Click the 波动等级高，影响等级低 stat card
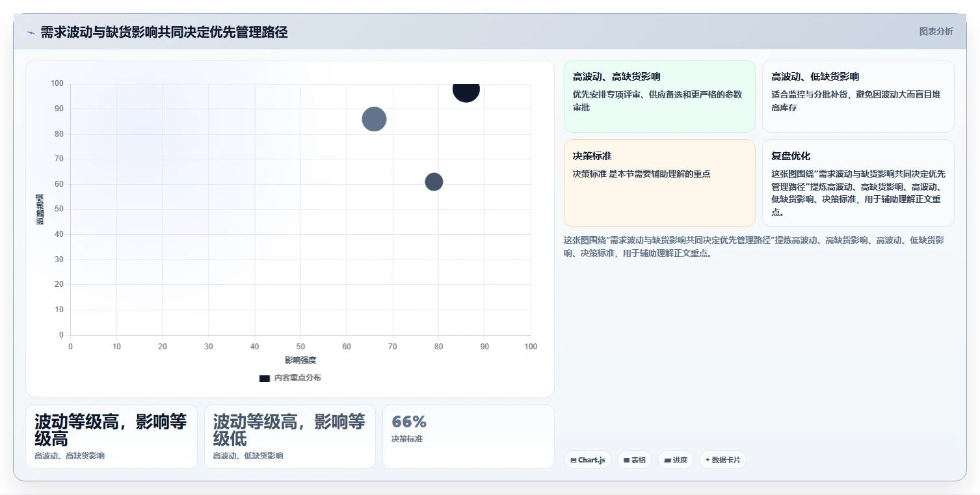The height and width of the screenshot is (495, 980). [290, 436]
